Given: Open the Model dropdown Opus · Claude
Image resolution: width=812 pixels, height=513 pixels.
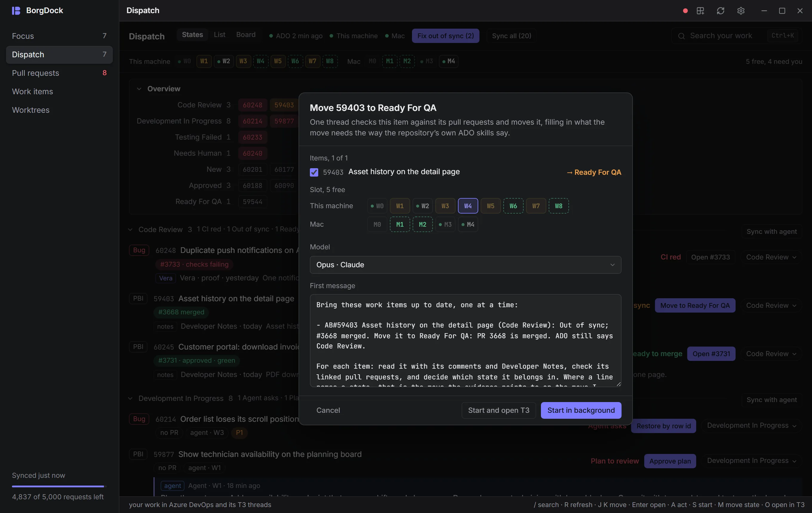Looking at the screenshot, I should pos(465,265).
